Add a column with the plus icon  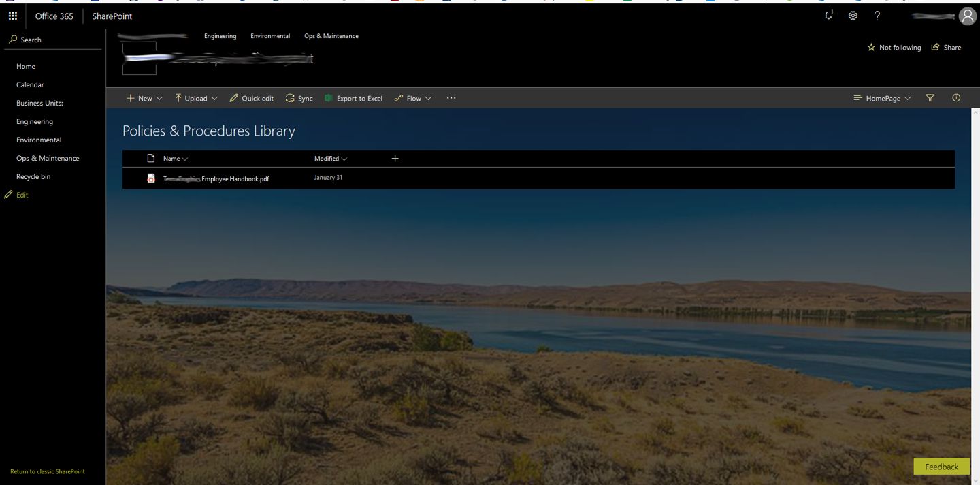point(395,158)
